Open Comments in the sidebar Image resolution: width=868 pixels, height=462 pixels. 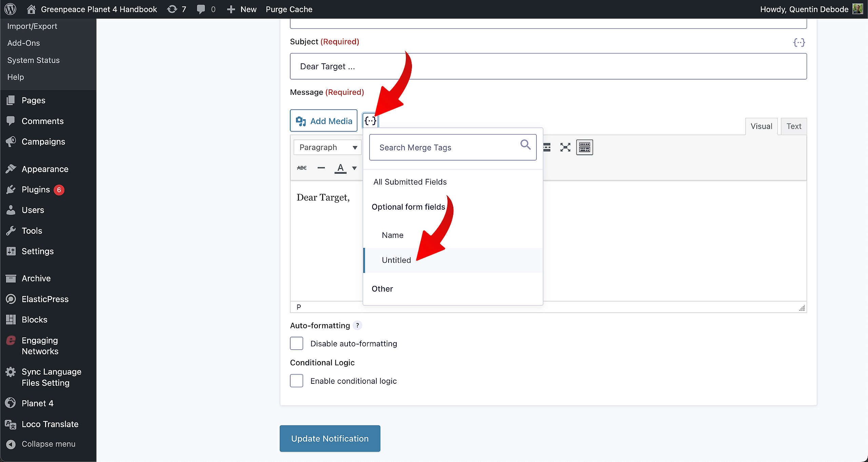tap(42, 121)
